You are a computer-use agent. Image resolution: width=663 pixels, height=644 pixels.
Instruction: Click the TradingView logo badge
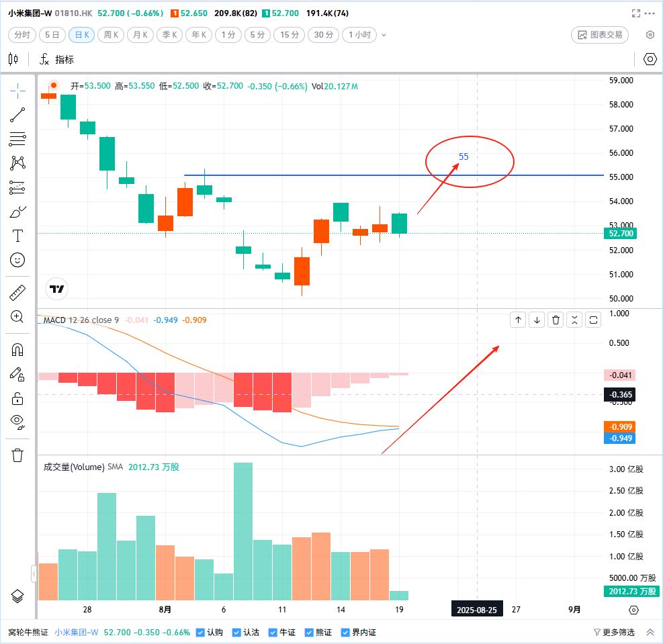(56, 289)
